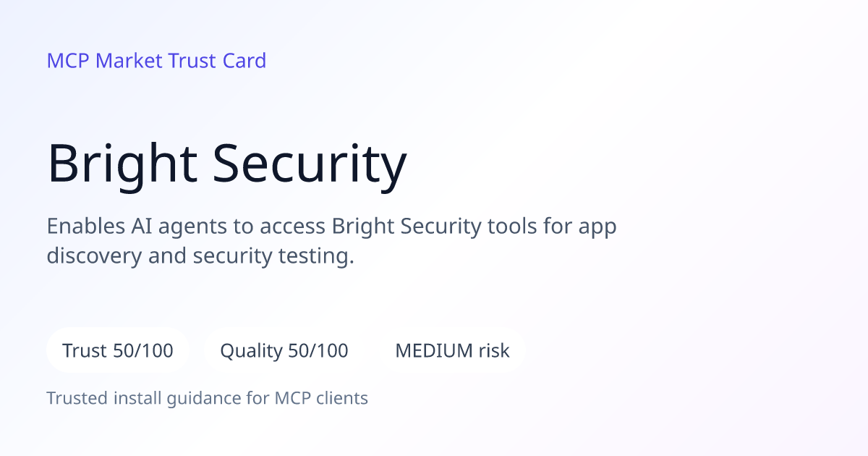The height and width of the screenshot is (456, 868).
Task: Click Trust Card in the purple header label
Action: pos(217,61)
